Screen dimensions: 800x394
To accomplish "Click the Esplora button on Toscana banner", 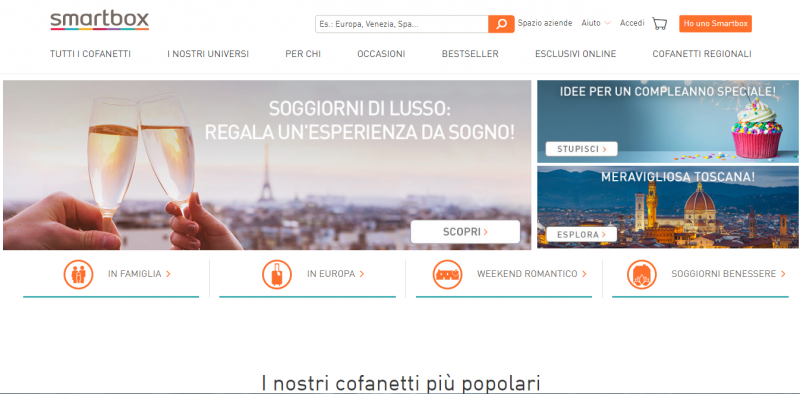I will (x=581, y=235).
